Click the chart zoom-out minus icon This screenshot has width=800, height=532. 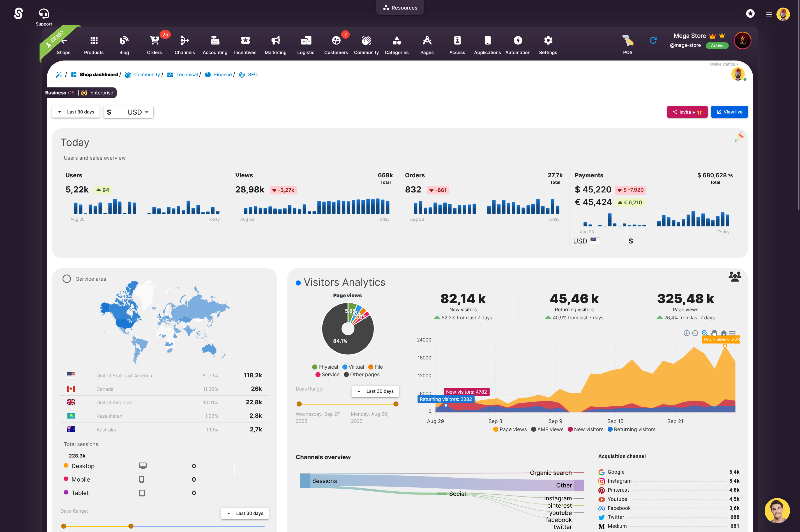pos(695,333)
